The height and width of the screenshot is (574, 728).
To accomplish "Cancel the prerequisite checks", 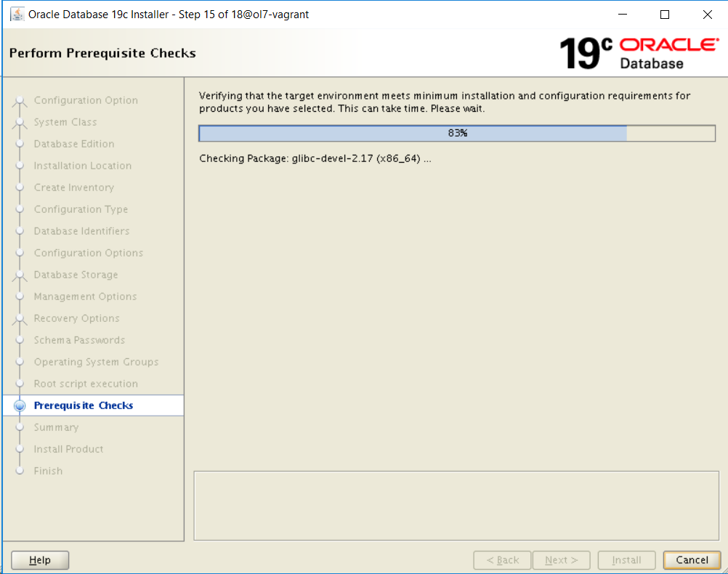I will [692, 560].
